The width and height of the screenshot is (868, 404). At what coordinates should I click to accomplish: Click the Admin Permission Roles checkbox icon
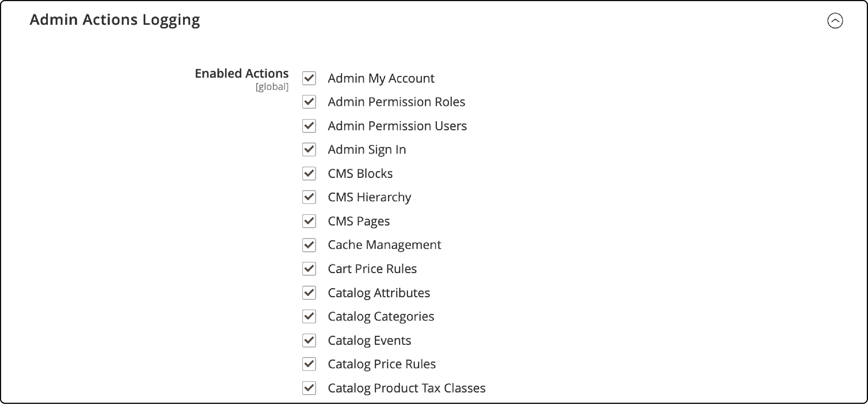308,102
